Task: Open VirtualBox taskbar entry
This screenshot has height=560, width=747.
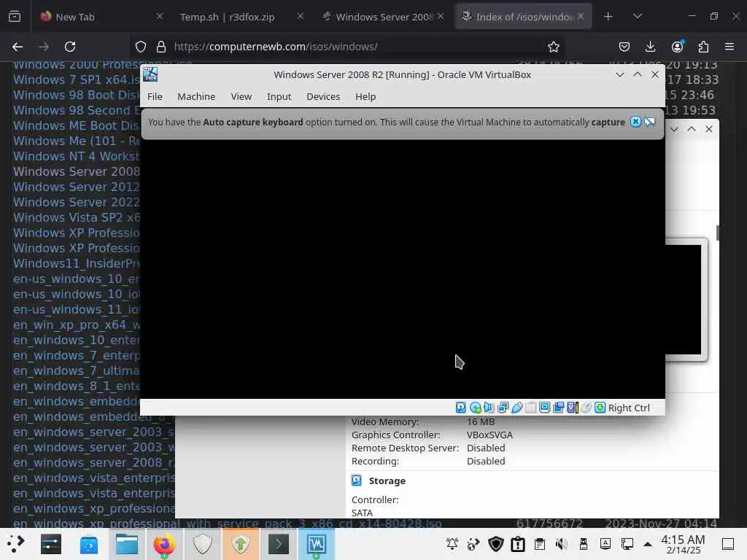Action: click(317, 544)
